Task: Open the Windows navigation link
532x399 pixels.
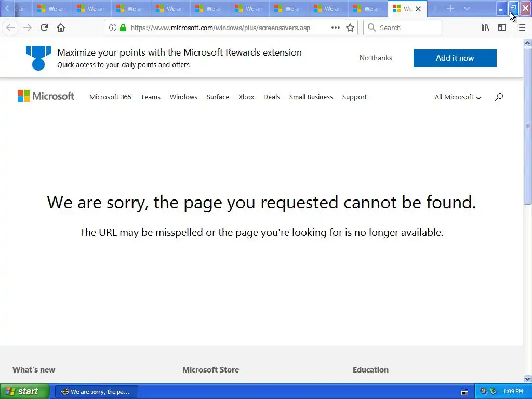Action: point(183,97)
